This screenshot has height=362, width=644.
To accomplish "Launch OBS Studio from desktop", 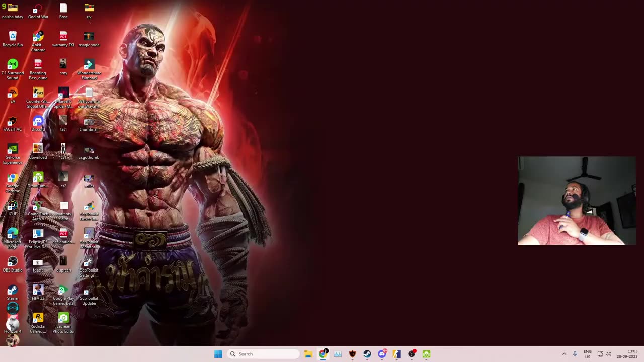I will tap(13, 264).
